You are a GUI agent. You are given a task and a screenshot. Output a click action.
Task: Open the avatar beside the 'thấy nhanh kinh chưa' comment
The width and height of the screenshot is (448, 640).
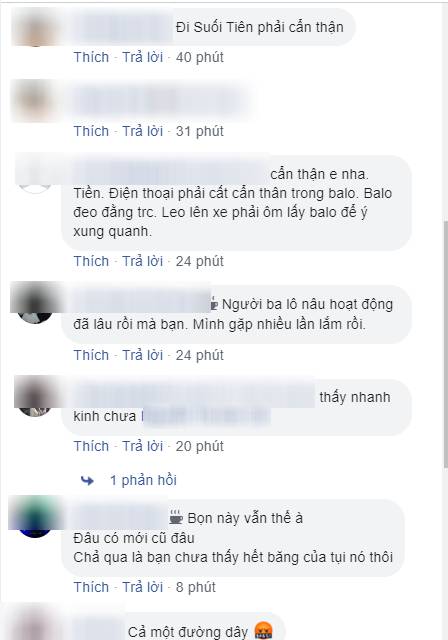point(35,397)
